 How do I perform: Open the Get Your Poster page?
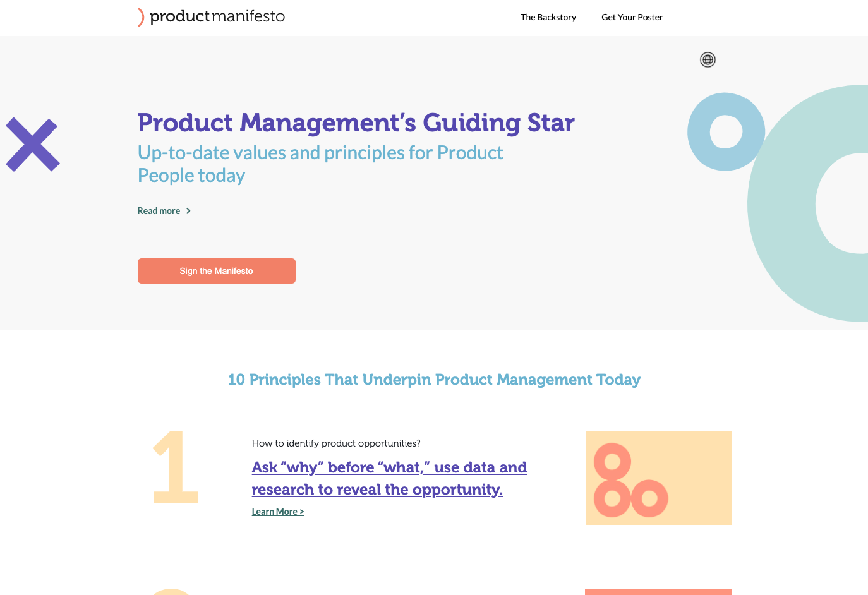coord(632,17)
